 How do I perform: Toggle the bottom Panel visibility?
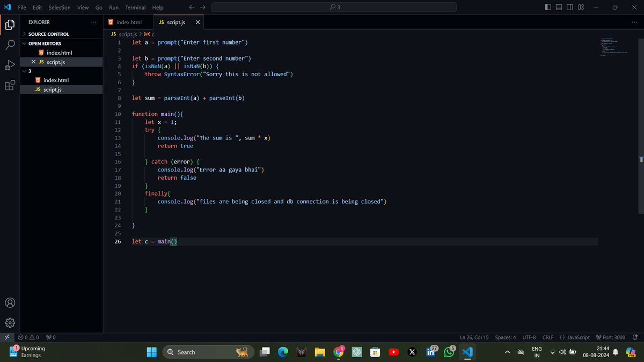[x=559, y=8]
